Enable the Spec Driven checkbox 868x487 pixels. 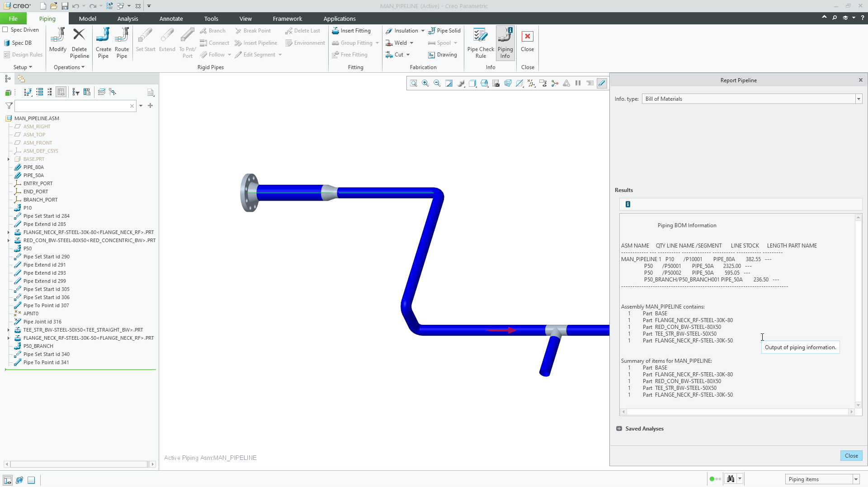(5, 30)
